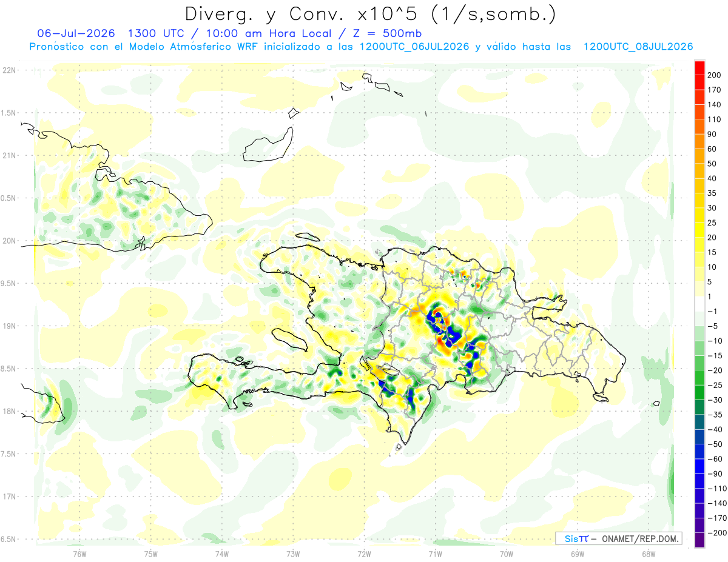The height and width of the screenshot is (562, 728).
Task: Click the '74W' longitude label
Action: click(x=221, y=553)
